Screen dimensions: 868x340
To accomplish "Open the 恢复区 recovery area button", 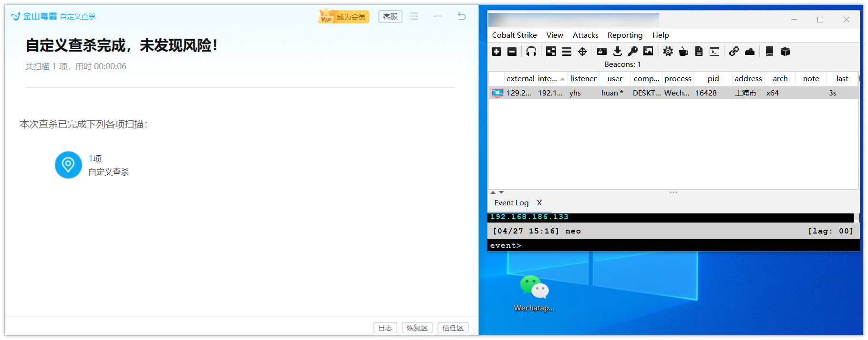I will click(417, 328).
